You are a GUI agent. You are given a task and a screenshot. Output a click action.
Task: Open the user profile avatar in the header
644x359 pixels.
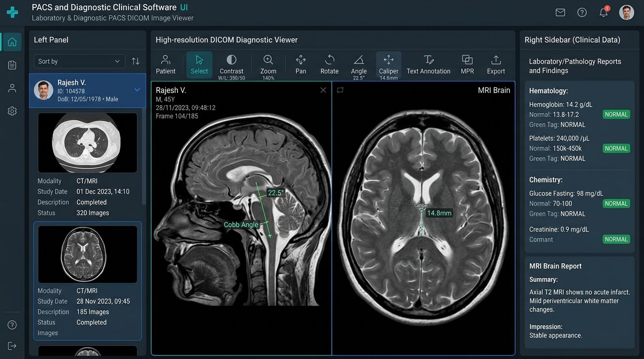click(627, 12)
